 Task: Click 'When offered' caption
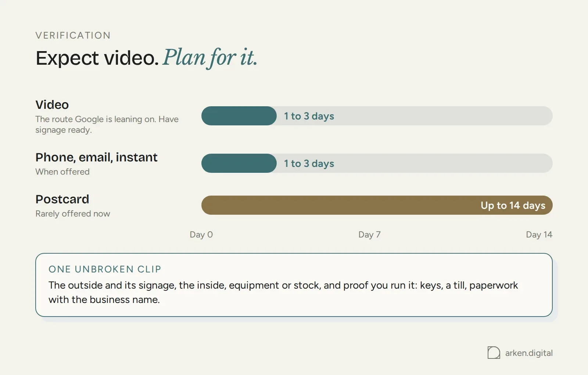[62, 172]
